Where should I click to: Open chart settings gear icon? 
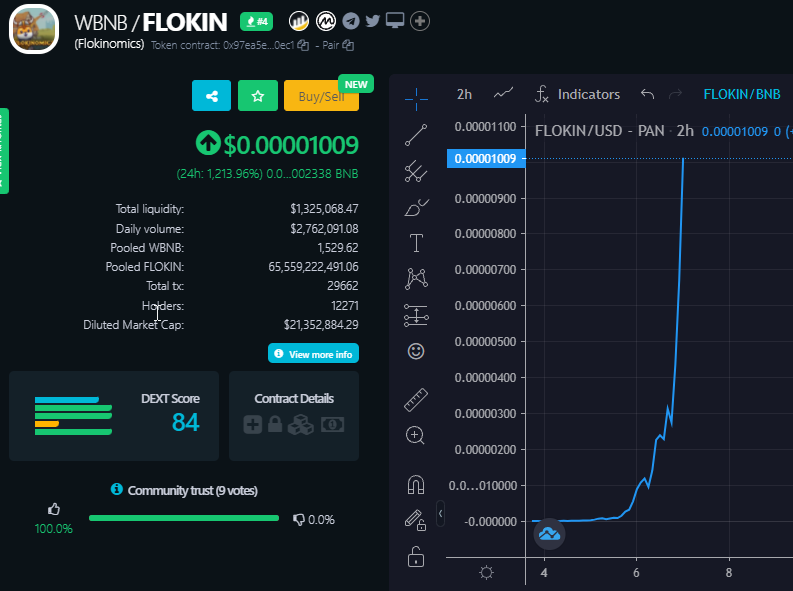[486, 572]
